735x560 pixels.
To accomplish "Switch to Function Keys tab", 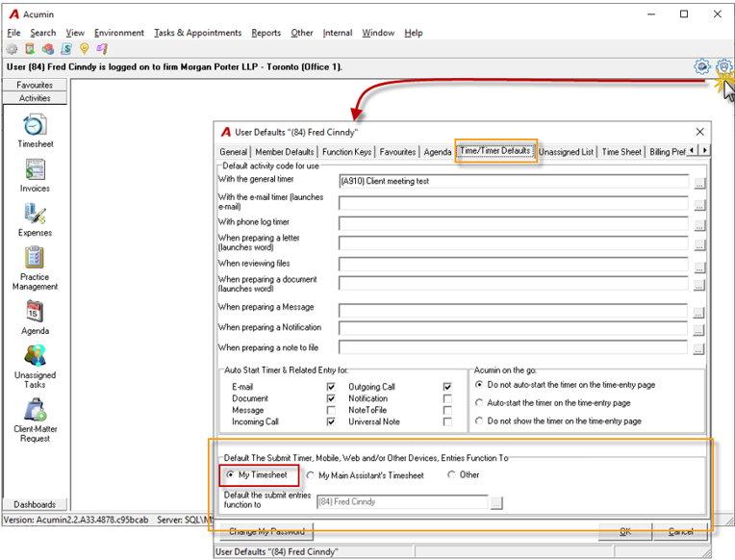I will tap(346, 152).
